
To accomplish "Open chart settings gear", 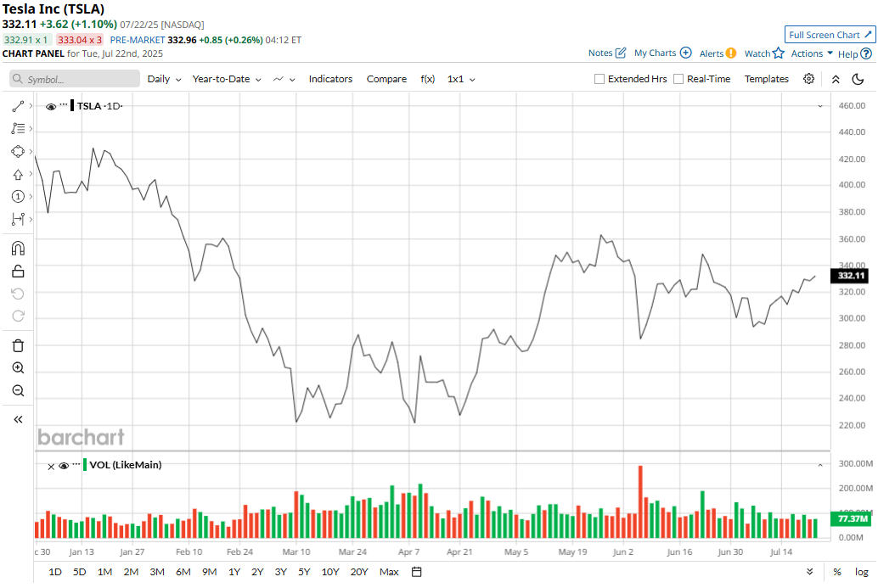I will pos(808,79).
